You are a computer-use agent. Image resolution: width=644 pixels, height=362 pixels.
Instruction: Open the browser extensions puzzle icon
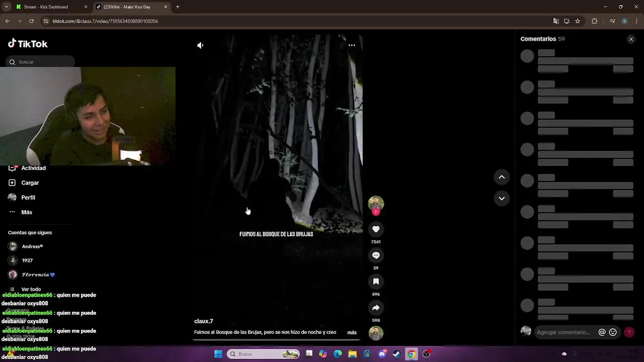click(x=595, y=21)
